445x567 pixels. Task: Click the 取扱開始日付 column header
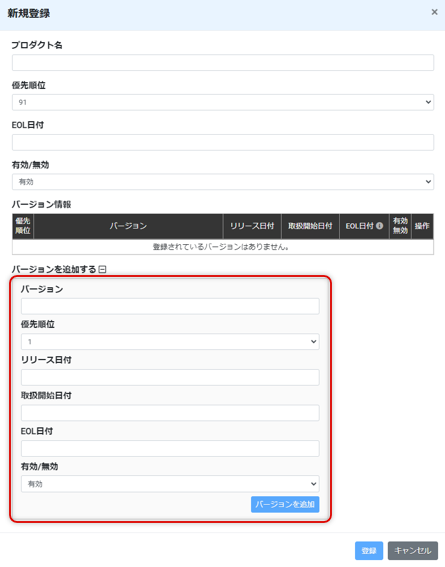pos(310,226)
